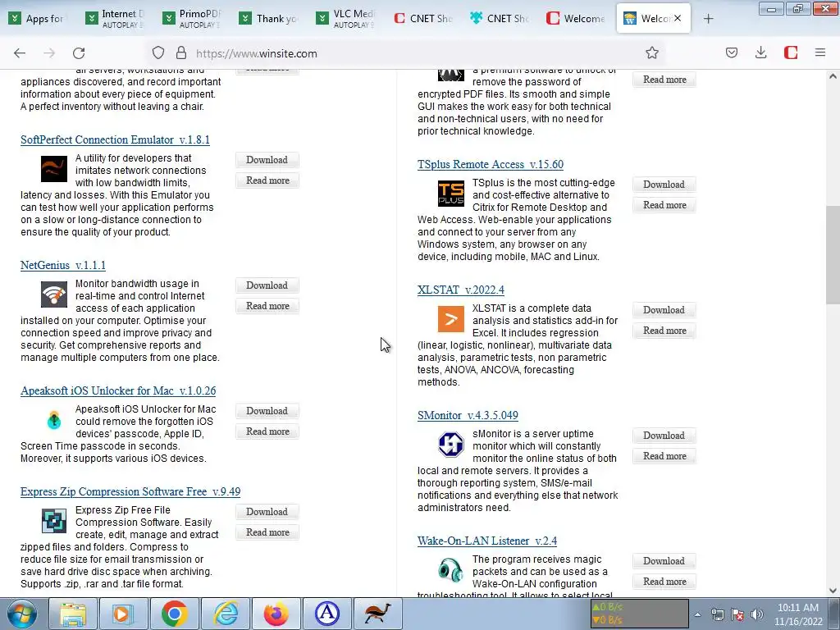Download SMonitor
Image resolution: width=840 pixels, height=630 pixels.
664,436
